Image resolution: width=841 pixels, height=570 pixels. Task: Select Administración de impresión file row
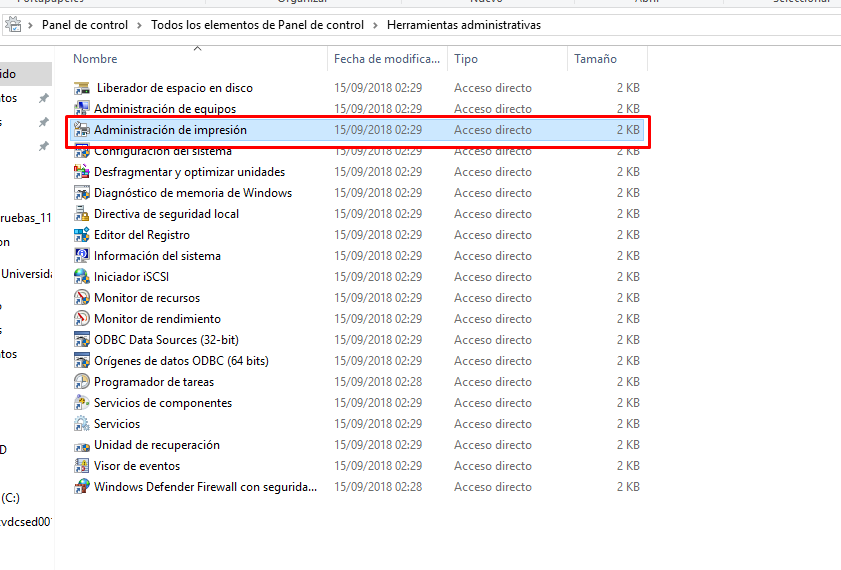170,130
